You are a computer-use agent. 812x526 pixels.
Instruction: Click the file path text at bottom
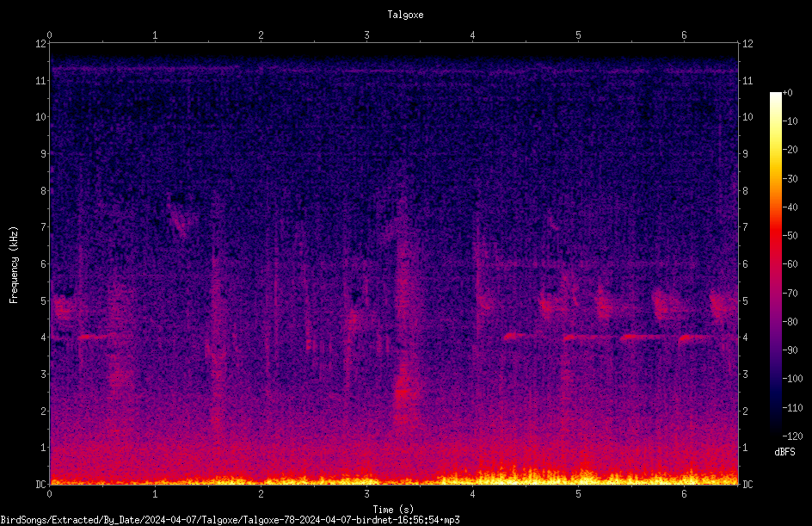pyautogui.click(x=230, y=520)
